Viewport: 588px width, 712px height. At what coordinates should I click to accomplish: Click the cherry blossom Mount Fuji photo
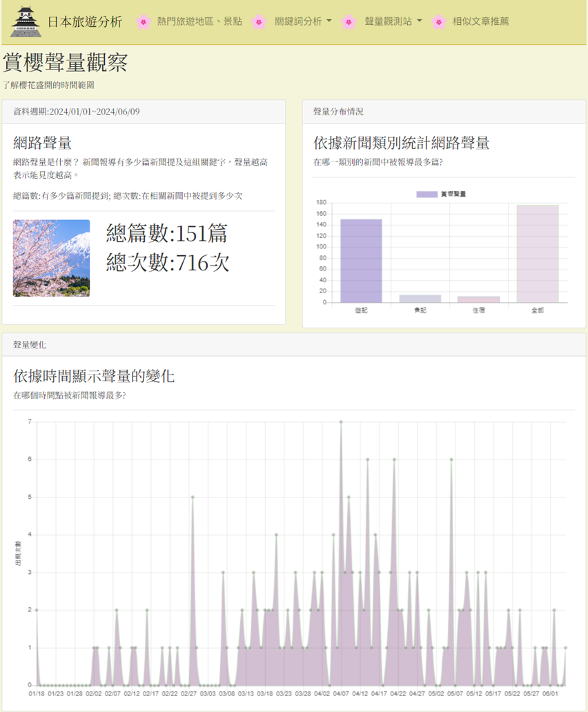click(51, 258)
